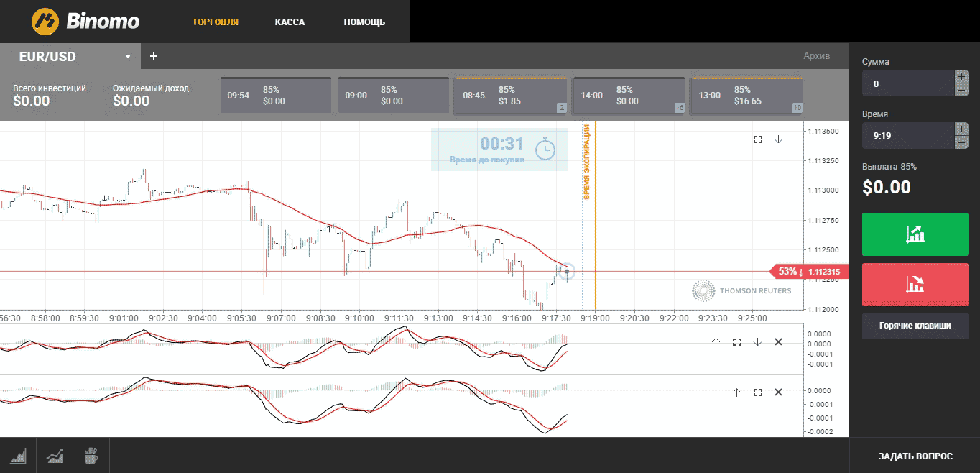
Task: Add a new asset tab with plus
Action: click(x=154, y=56)
